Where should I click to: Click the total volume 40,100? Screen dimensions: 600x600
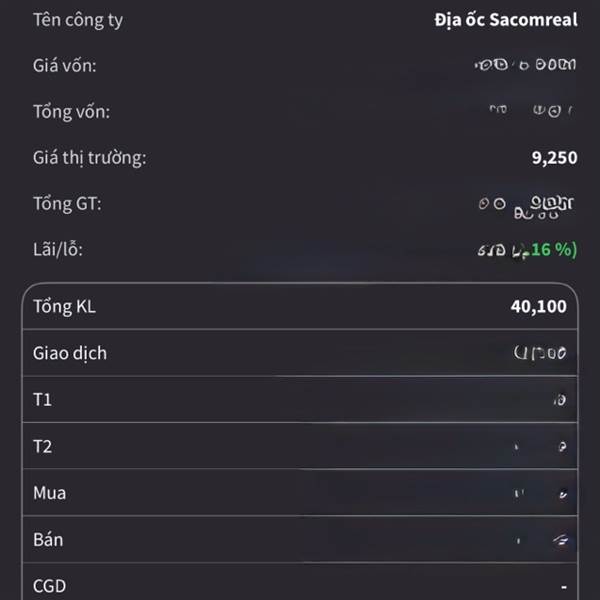point(538,307)
